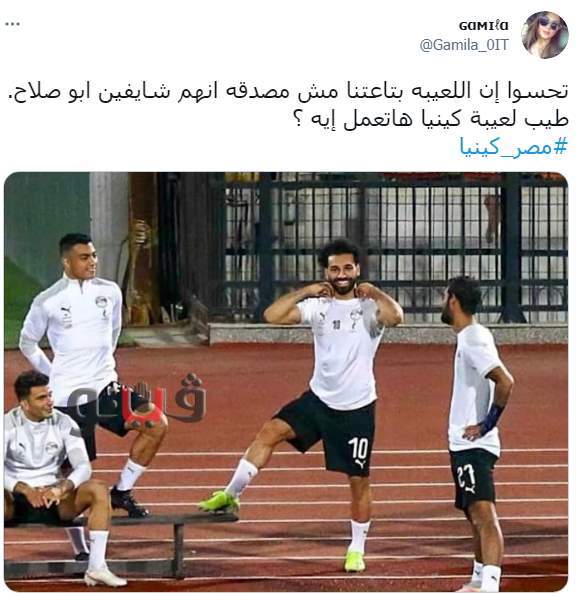Click the small 10 on the white shirt chest
Viewport: 585px width, 597px height.
click(x=336, y=324)
